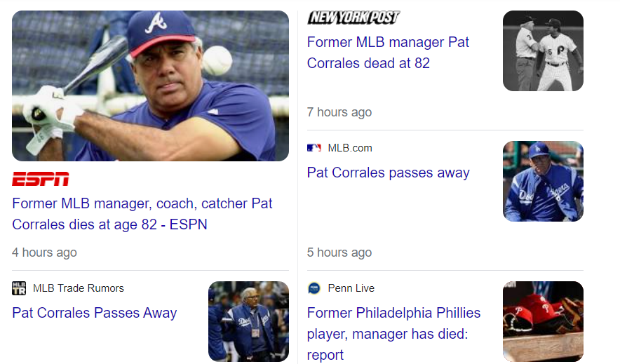Click the 'MLB Trade Rumors' source name
Image resolution: width=620 pixels, height=364 pixels.
[79, 288]
